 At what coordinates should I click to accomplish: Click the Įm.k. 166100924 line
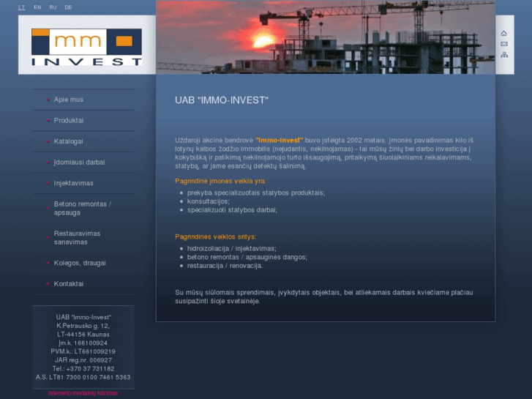point(83,343)
